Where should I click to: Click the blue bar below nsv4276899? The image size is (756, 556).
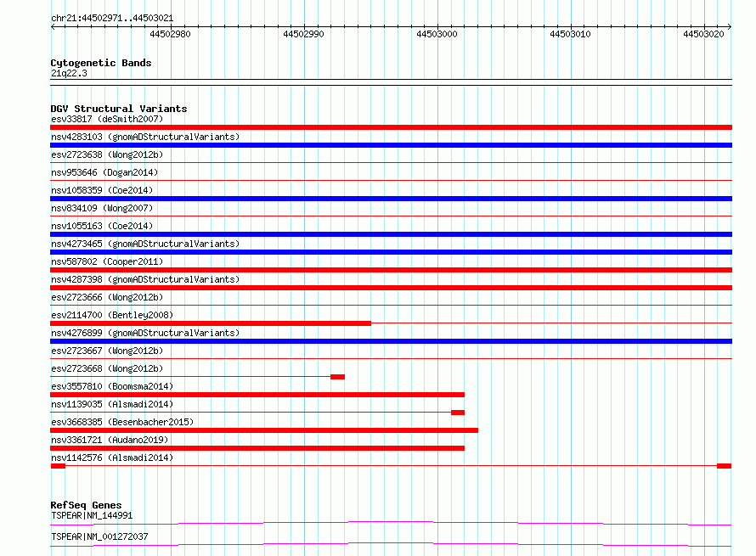391,341
